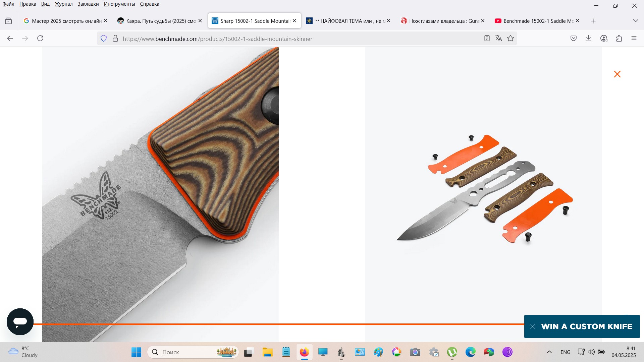Open the Правка menu
The image size is (644, 362).
click(x=28, y=4)
